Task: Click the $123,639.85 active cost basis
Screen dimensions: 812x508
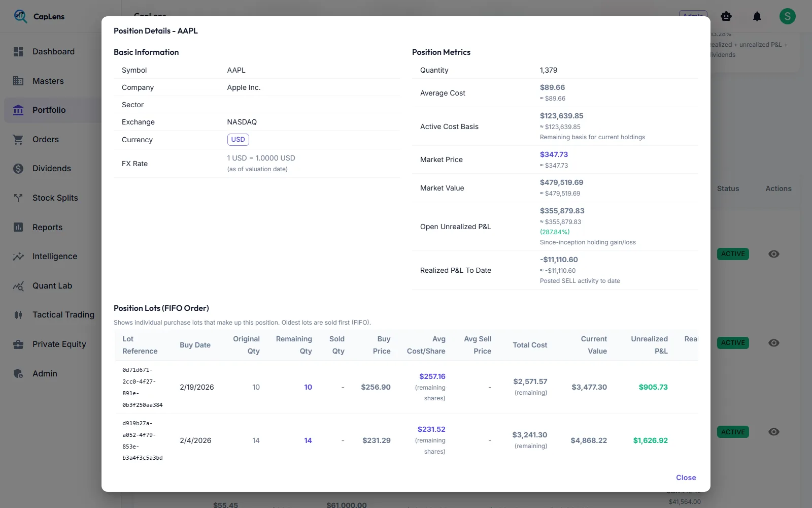Action: pyautogui.click(x=561, y=116)
